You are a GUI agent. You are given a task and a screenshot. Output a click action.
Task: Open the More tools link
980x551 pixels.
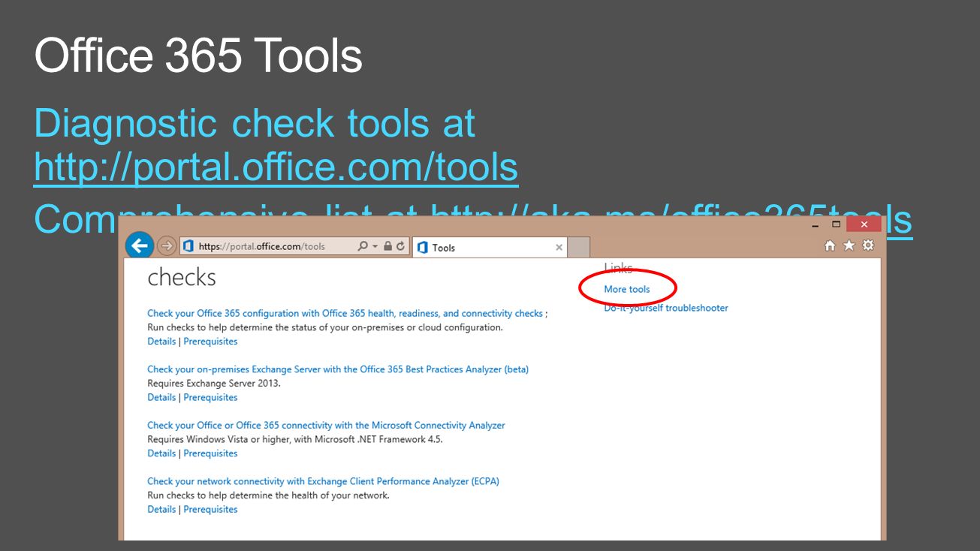[627, 289]
